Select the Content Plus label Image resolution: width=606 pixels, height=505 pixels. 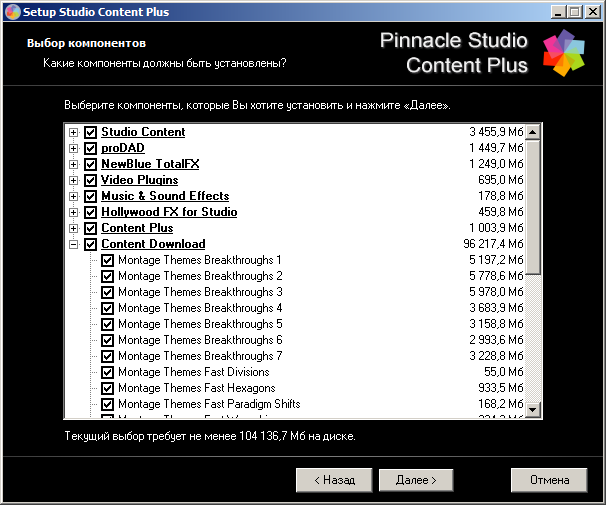(x=137, y=228)
